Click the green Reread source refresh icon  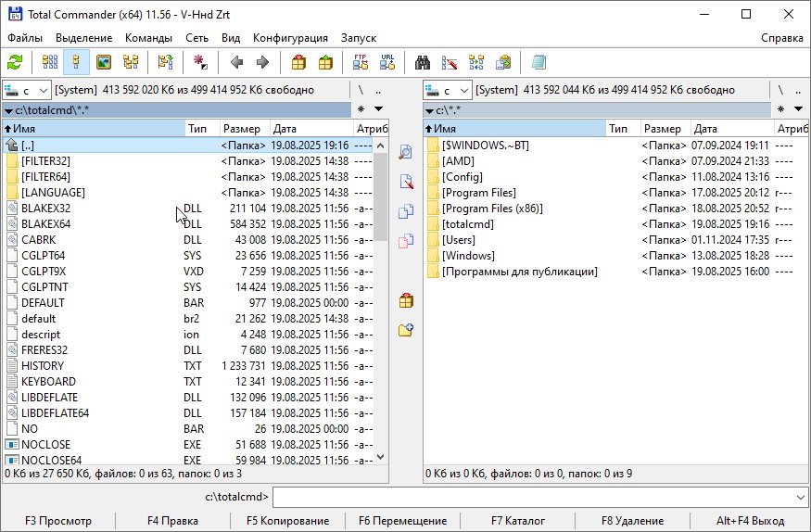(x=15, y=62)
